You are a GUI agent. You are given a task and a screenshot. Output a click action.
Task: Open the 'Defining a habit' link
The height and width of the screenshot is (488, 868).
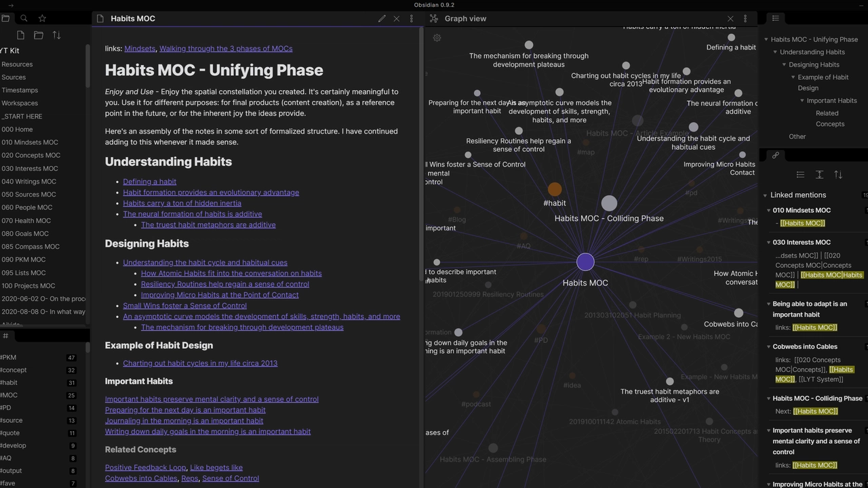[149, 182]
